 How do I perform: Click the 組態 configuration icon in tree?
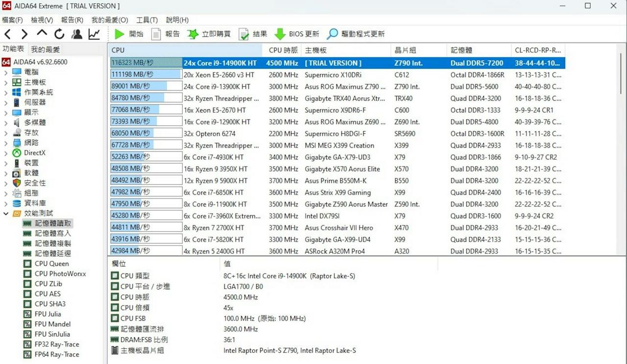pos(17,193)
